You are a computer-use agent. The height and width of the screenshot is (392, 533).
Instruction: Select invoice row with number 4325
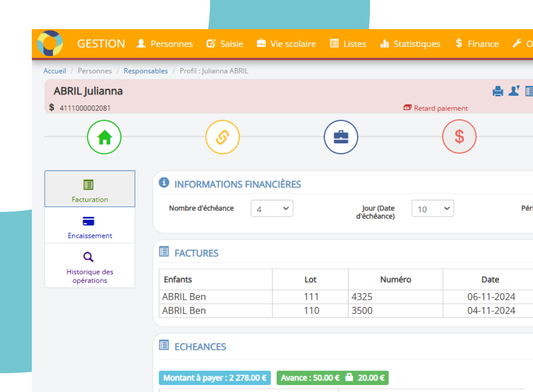coord(362,297)
